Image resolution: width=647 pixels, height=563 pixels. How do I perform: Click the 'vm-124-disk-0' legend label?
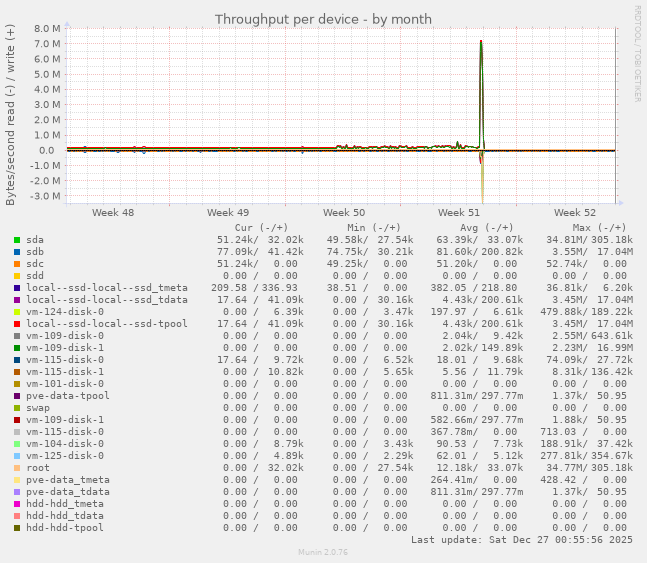tap(65, 312)
